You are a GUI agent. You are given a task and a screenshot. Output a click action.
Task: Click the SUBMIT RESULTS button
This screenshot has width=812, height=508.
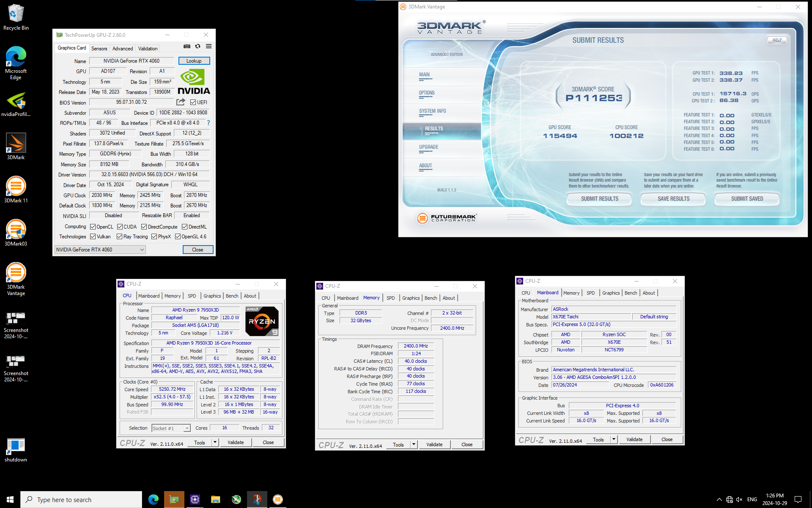tap(599, 199)
